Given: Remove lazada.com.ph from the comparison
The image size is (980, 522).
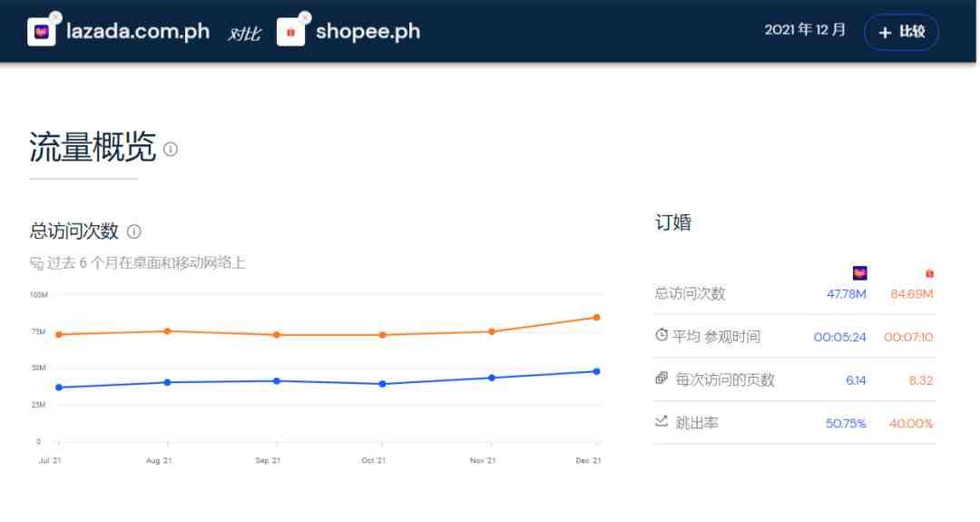Looking at the screenshot, I should tap(55, 17).
